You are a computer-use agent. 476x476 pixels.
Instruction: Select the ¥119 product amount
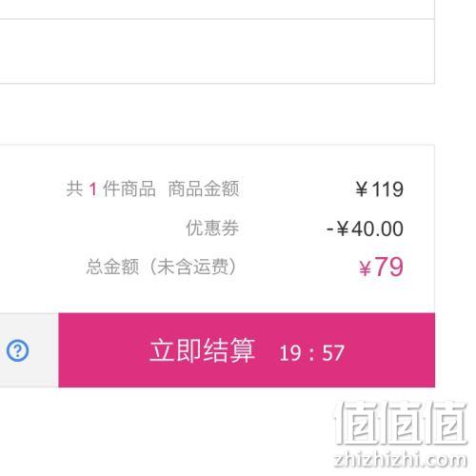click(379, 189)
